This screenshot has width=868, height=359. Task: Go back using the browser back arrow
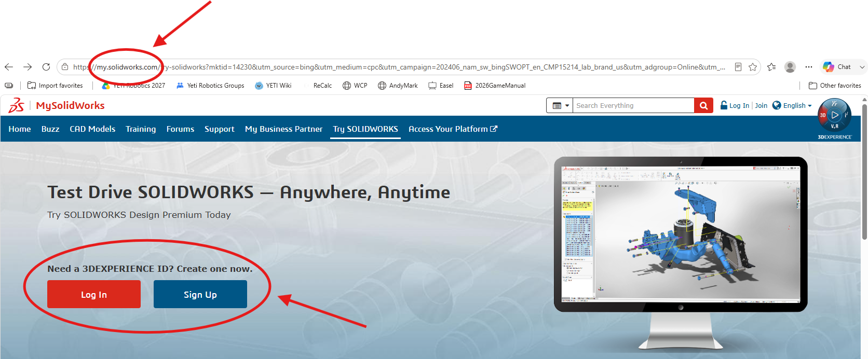tap(9, 67)
